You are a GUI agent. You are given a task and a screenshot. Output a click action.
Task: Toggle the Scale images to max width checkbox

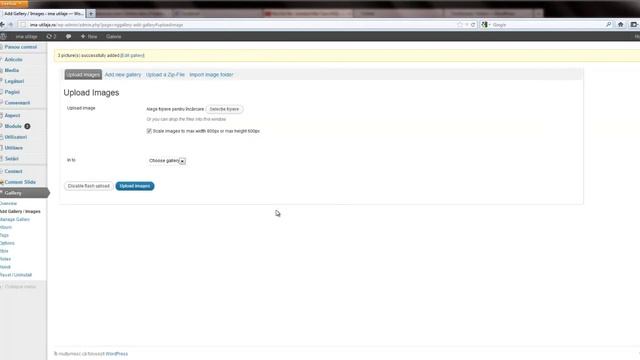pyautogui.click(x=149, y=131)
